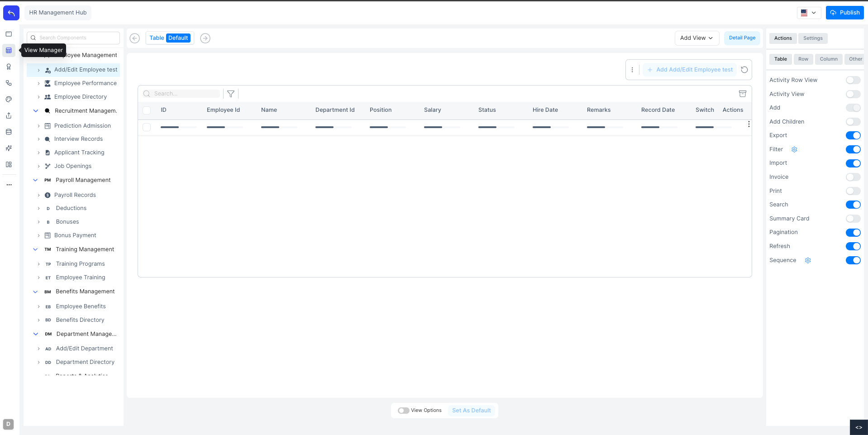Open the export/share icon in sidebar
Image resolution: width=868 pixels, height=435 pixels.
(9, 115)
